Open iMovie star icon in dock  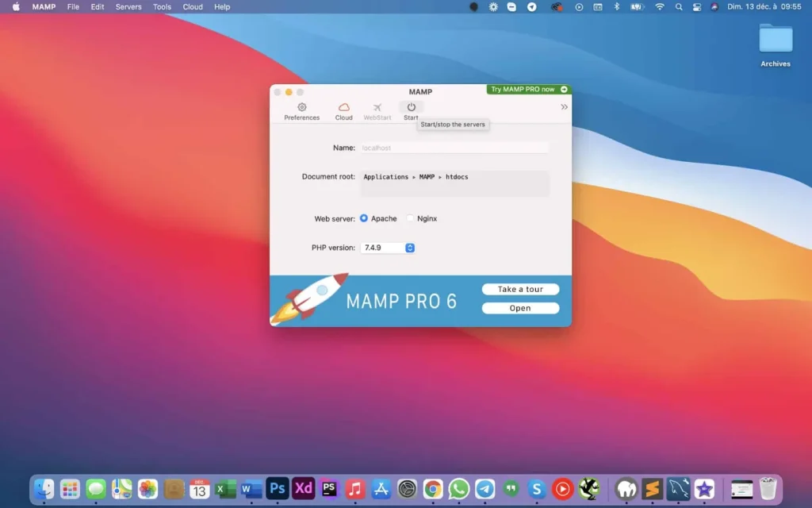coord(704,489)
